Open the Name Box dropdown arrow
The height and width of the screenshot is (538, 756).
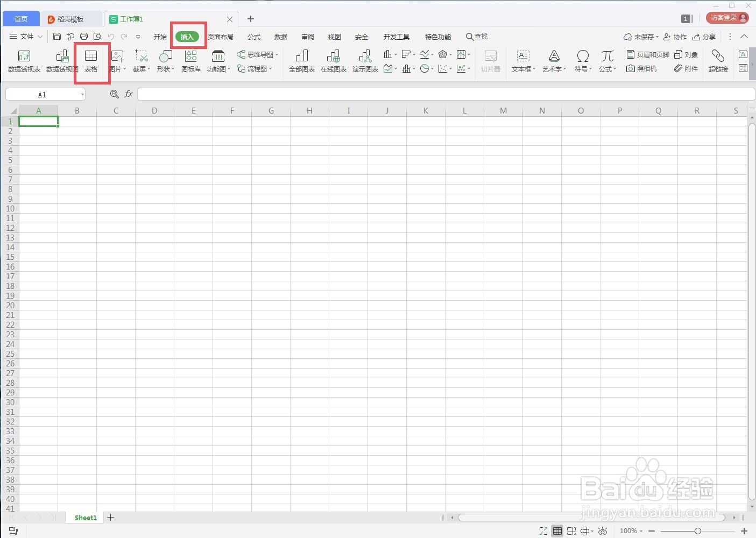(82, 95)
